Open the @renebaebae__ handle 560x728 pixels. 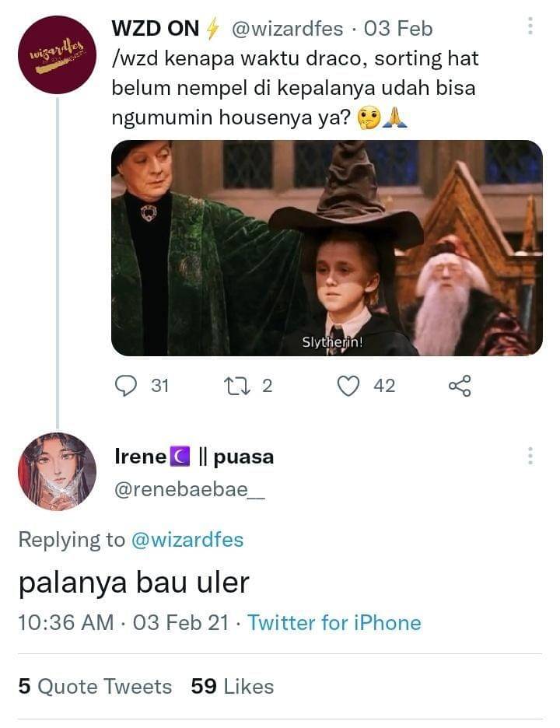[x=190, y=490]
